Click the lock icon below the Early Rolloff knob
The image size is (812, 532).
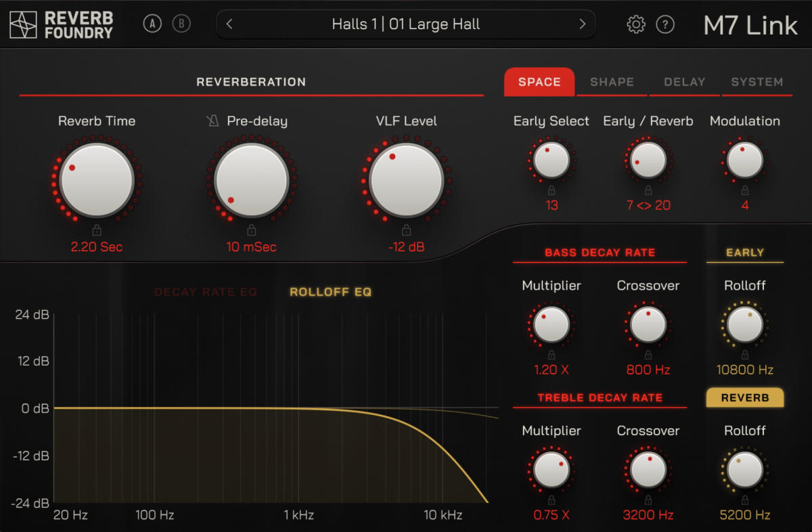tap(745, 355)
